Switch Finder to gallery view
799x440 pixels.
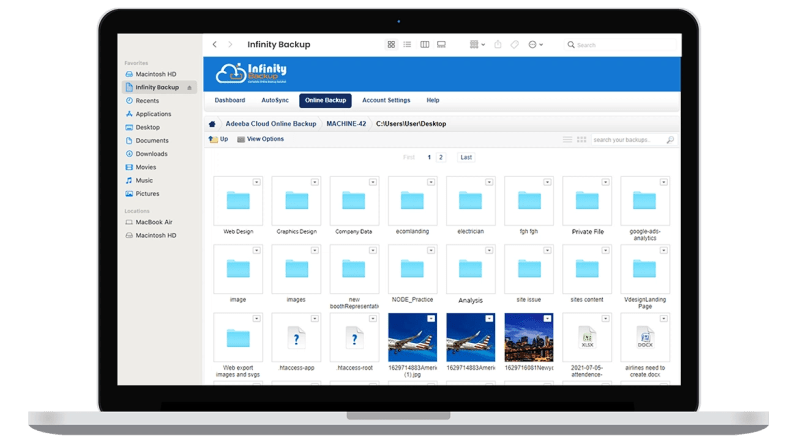(x=441, y=44)
